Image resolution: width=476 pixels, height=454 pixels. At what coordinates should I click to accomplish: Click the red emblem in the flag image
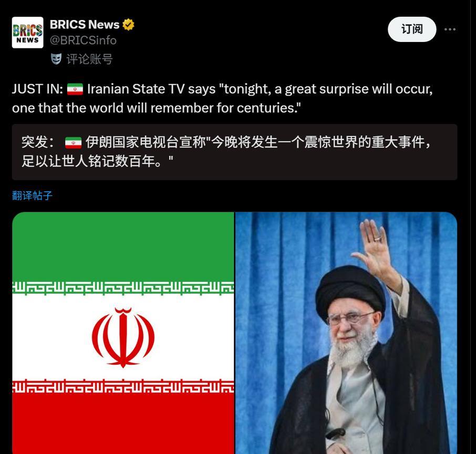click(x=123, y=337)
